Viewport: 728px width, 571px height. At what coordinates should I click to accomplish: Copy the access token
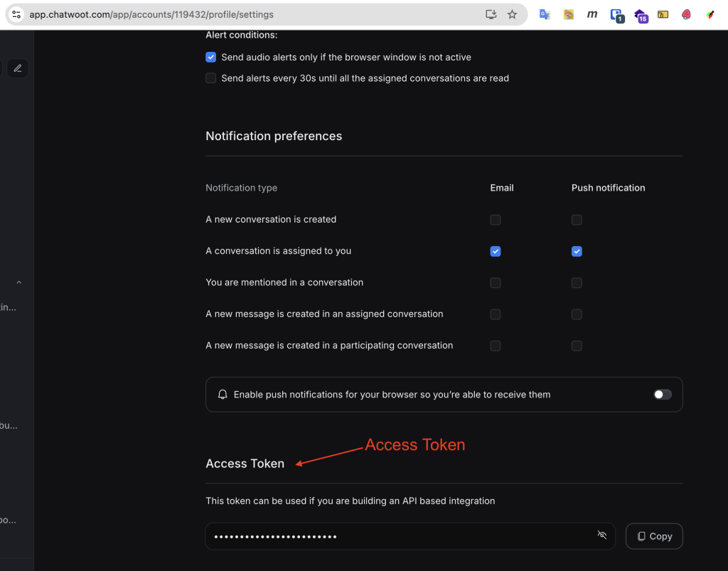[654, 536]
